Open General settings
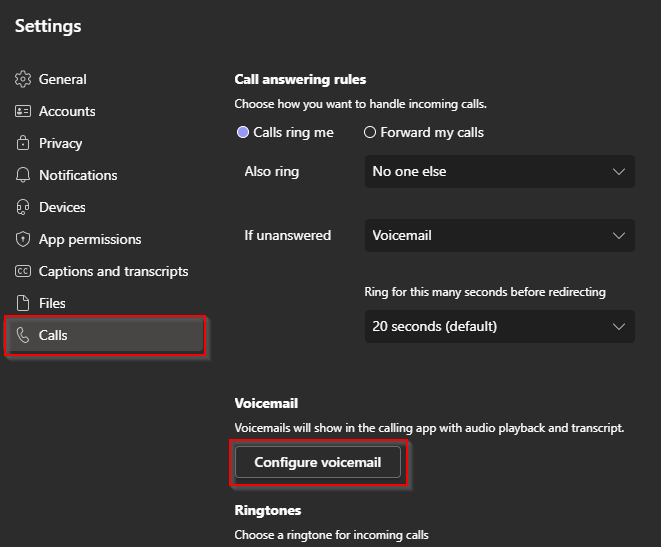The height and width of the screenshot is (547, 661). 62,79
